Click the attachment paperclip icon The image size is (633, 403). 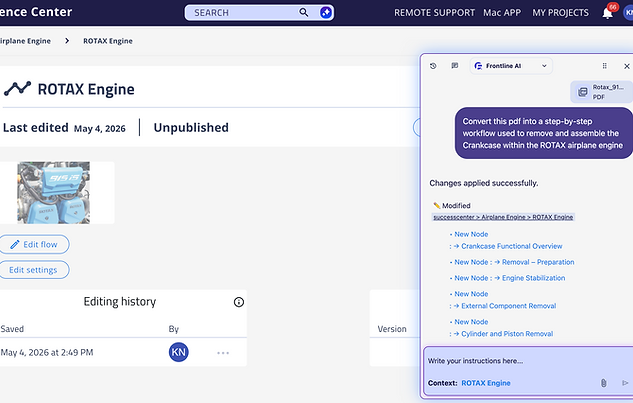point(603,383)
